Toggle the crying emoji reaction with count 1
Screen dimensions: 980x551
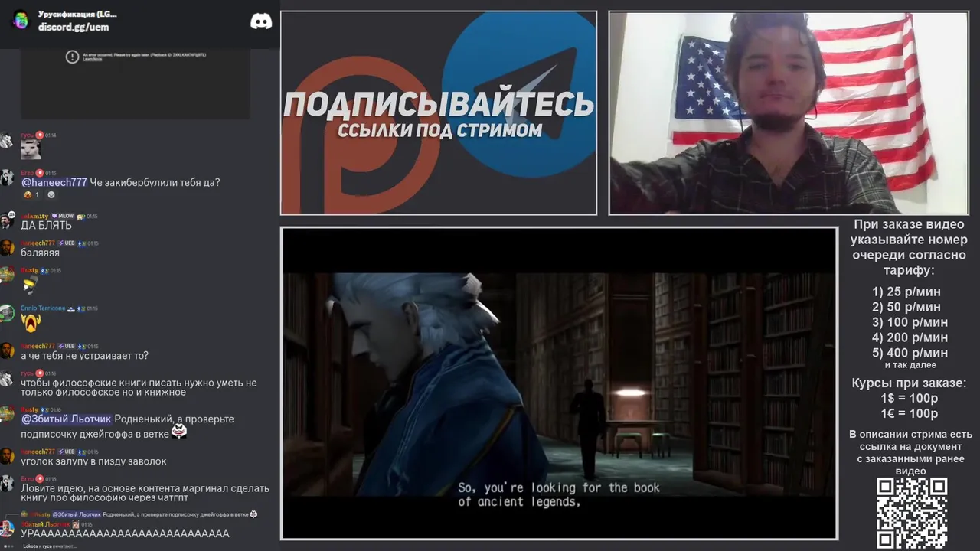[31, 195]
